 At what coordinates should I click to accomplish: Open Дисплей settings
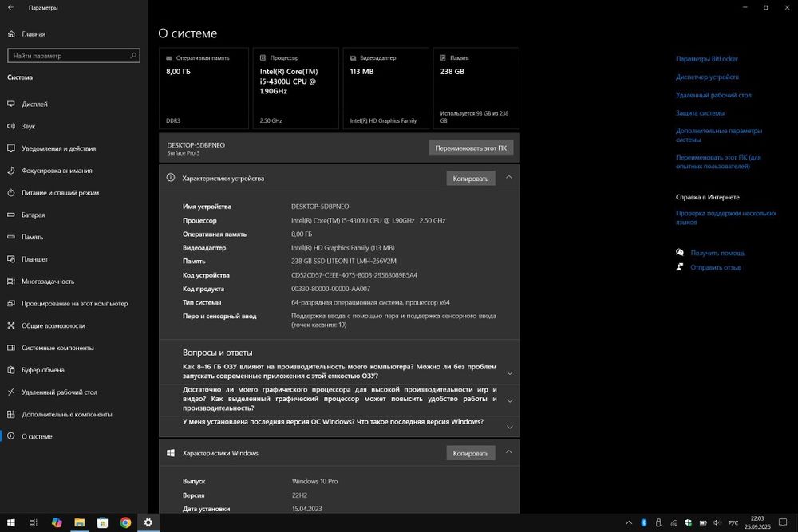(34, 104)
